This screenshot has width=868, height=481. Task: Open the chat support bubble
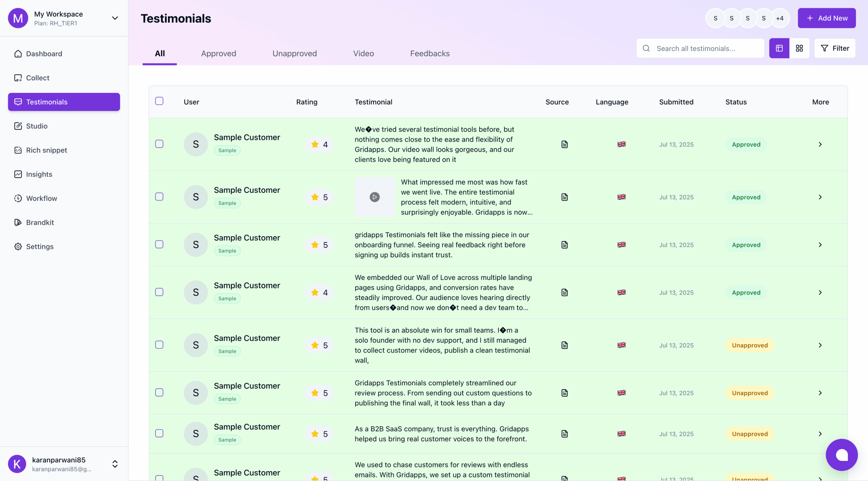tap(842, 455)
